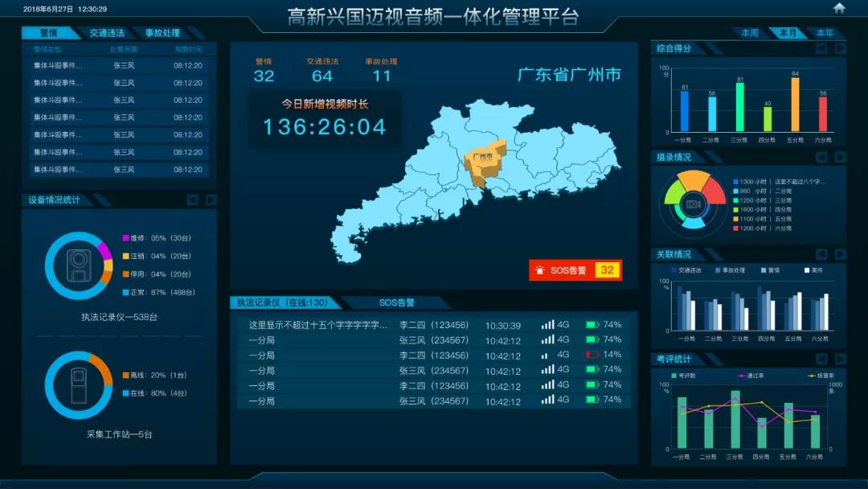Switch to the 交通违法 tab
This screenshot has width=868, height=489.
point(107,33)
